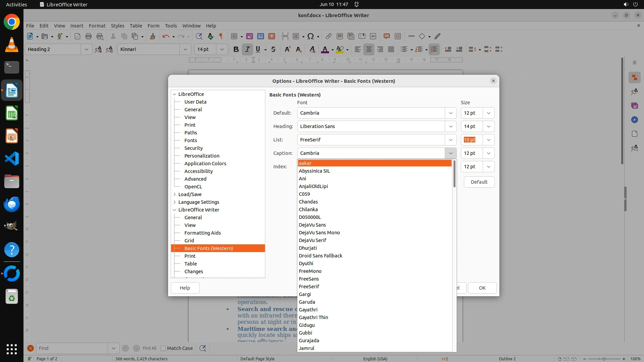Open the Tools menu

(x=171, y=25)
